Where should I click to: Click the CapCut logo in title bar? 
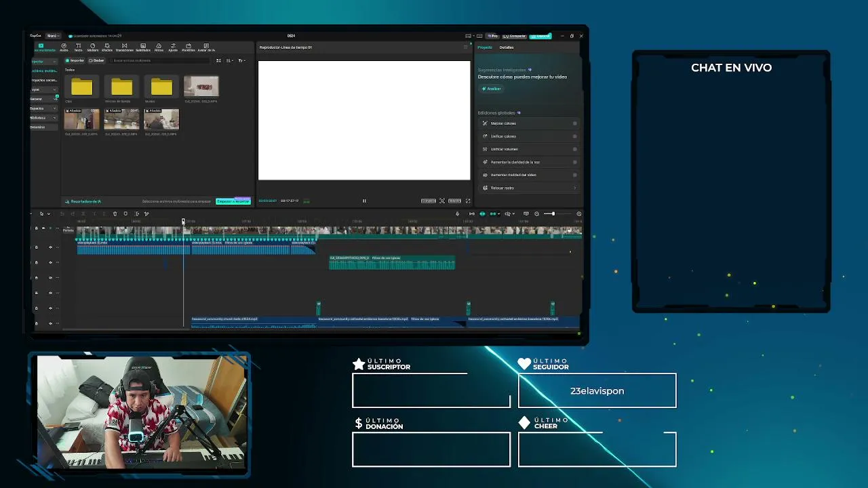[x=35, y=36]
